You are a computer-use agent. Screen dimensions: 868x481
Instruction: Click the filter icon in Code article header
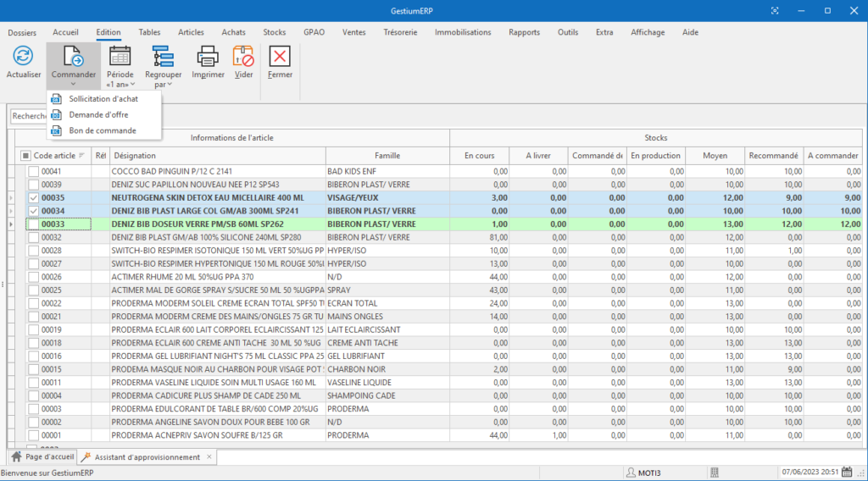pyautogui.click(x=82, y=156)
